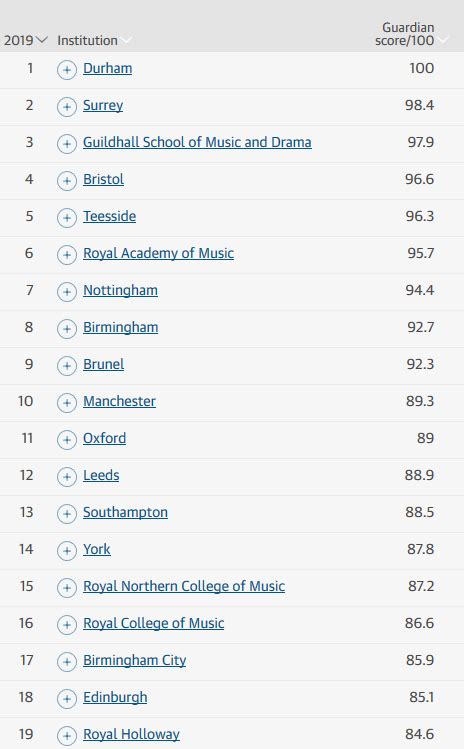Click the plus icon next to Bristol
The image size is (464, 749).
click(67, 181)
